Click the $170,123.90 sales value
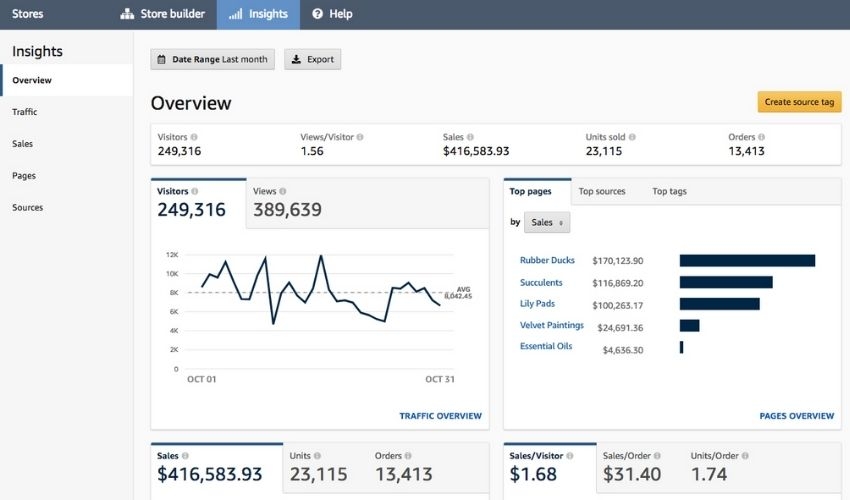 (x=618, y=261)
